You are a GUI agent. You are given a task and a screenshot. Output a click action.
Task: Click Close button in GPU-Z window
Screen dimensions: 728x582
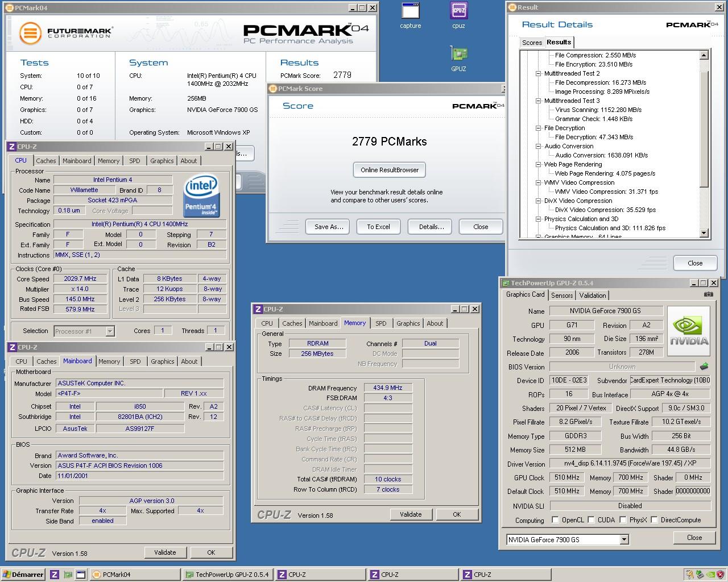pos(694,538)
